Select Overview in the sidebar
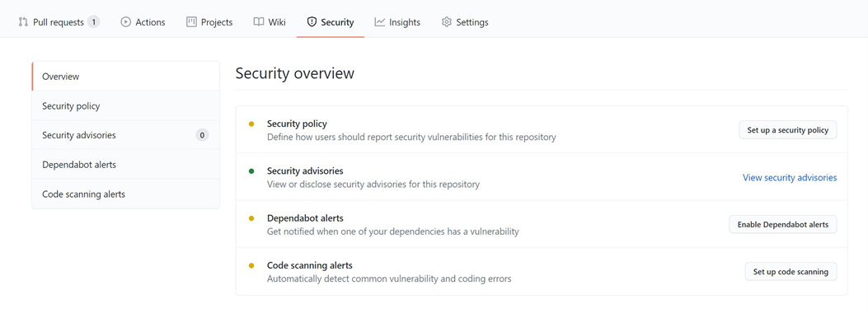 click(125, 77)
